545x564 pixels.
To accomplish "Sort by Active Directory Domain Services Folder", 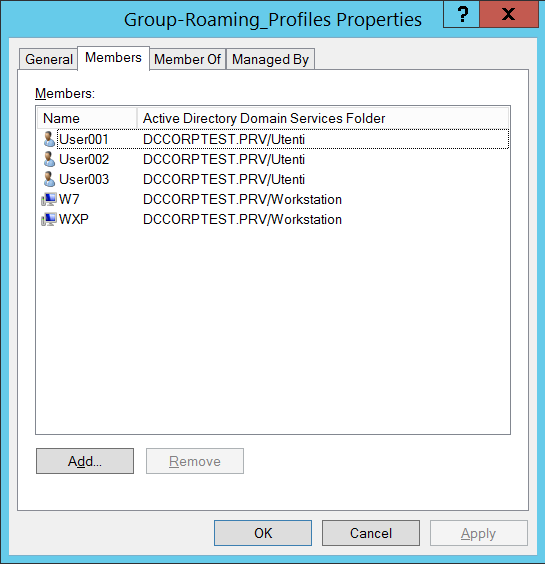I will pyautogui.click(x=323, y=118).
